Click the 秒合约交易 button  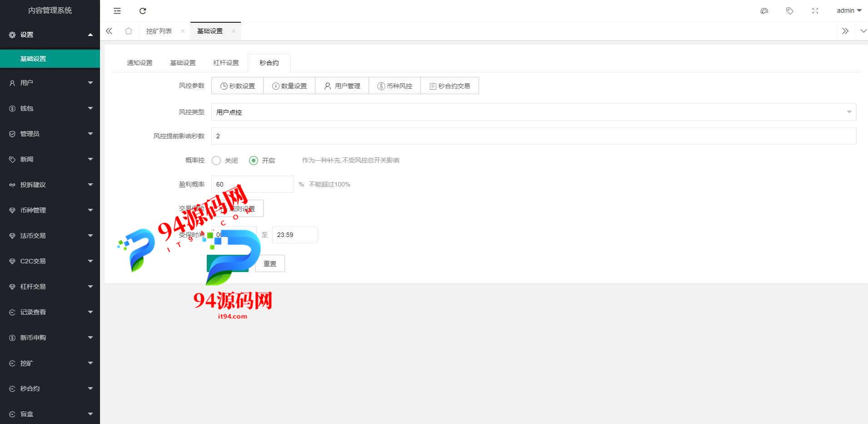[449, 86]
